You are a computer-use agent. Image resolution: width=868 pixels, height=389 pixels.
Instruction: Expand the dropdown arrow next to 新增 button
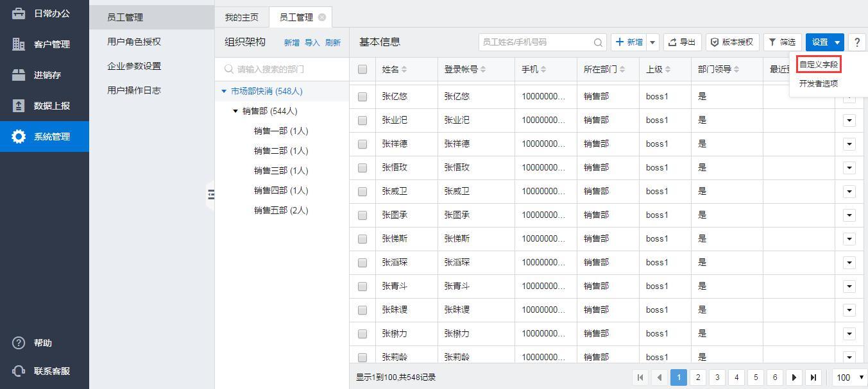(653, 42)
